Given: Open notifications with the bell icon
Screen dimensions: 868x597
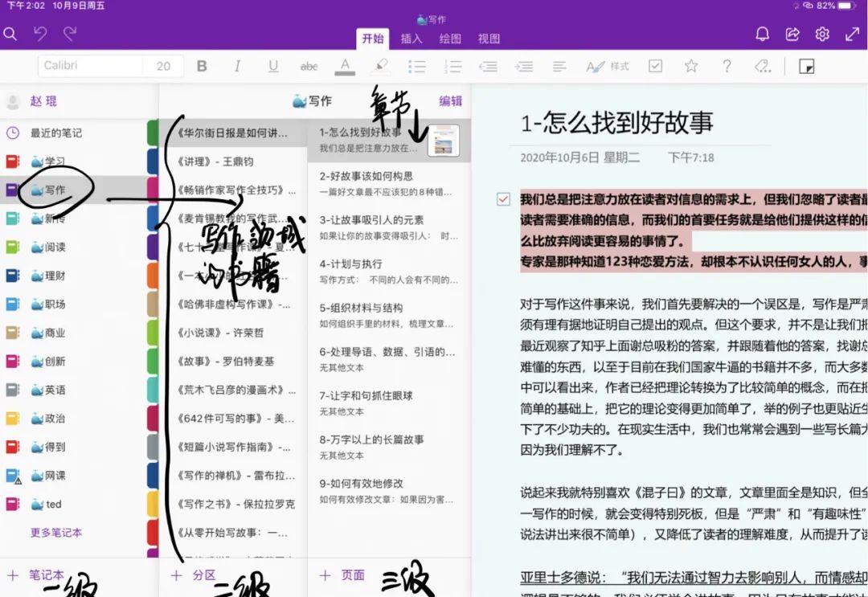Looking at the screenshot, I should [x=762, y=34].
